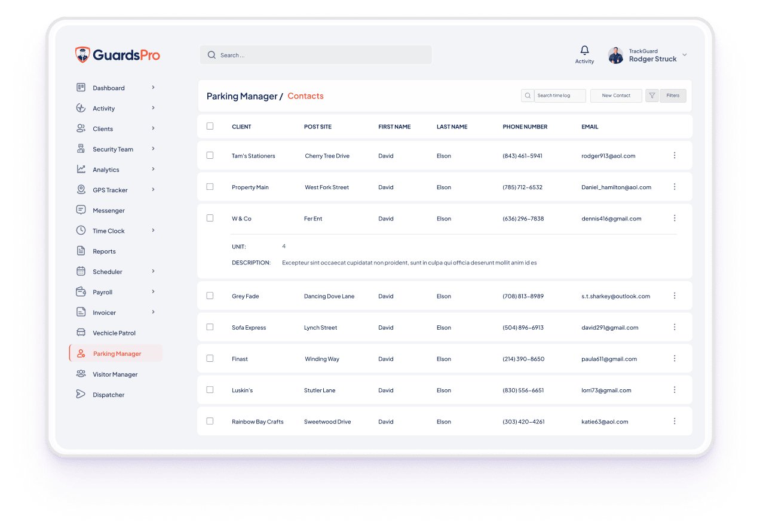Click the main Search field

(x=316, y=55)
